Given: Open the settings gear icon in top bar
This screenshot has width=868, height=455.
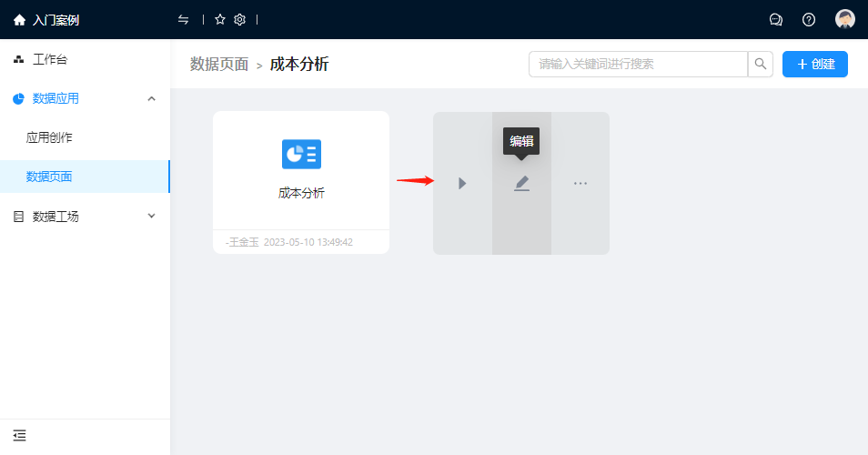Looking at the screenshot, I should [x=240, y=19].
